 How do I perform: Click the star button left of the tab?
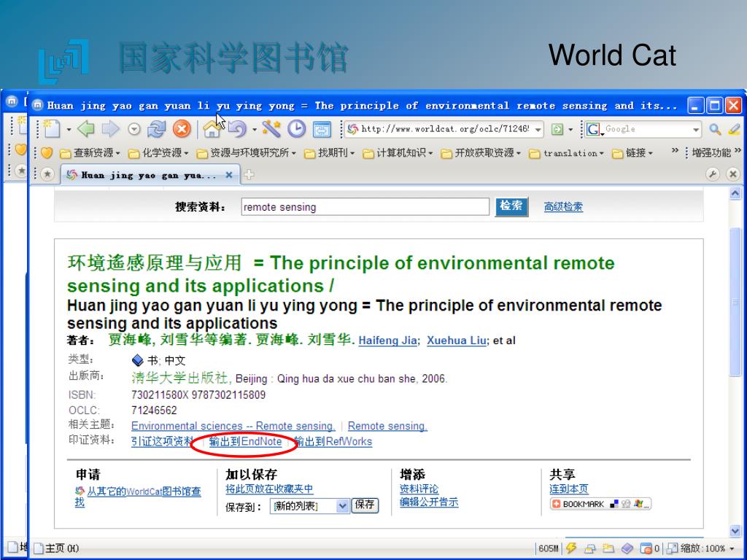pyautogui.click(x=47, y=174)
